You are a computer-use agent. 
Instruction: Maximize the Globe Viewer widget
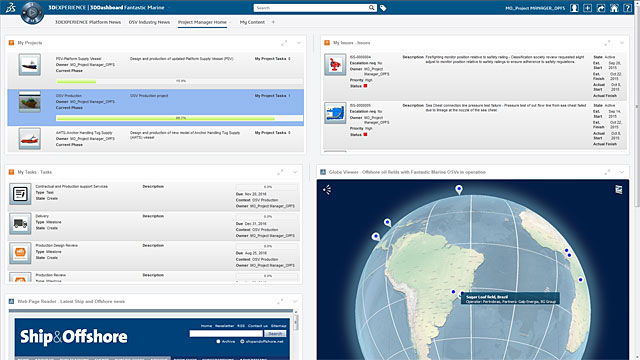coord(607,172)
